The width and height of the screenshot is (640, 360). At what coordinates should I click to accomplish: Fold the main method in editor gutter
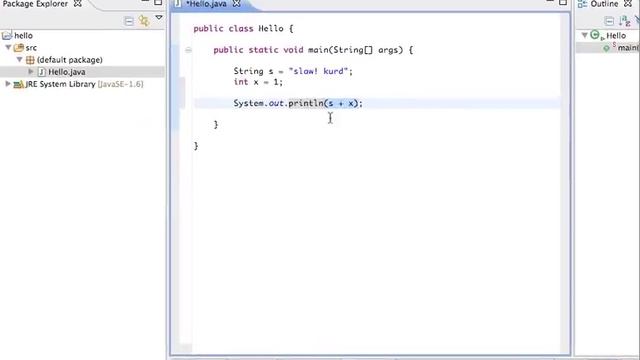[x=188, y=50]
